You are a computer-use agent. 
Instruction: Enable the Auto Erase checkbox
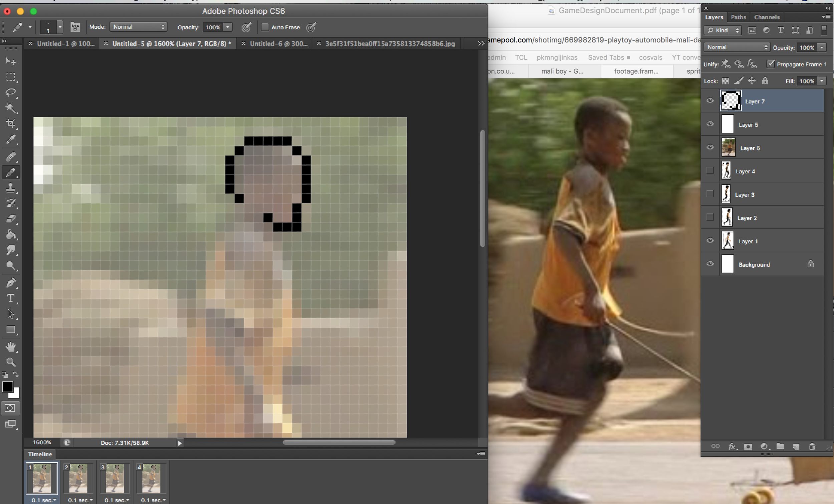click(x=265, y=27)
